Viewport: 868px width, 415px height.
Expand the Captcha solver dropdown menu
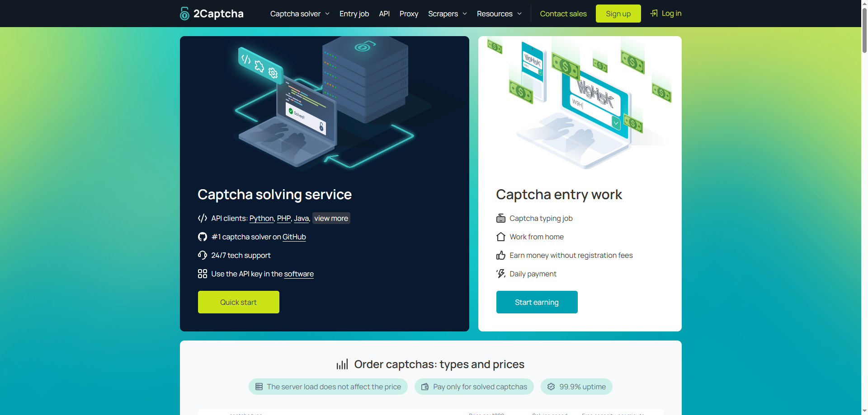point(300,14)
